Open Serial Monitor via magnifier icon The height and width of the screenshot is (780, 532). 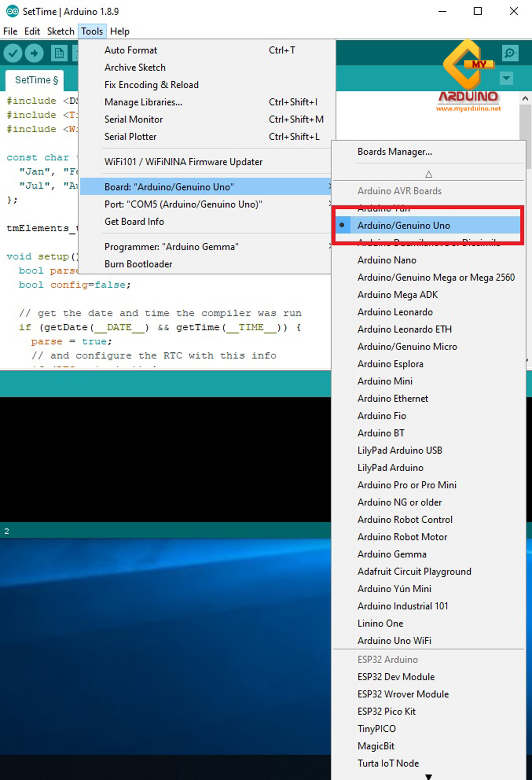[x=510, y=54]
